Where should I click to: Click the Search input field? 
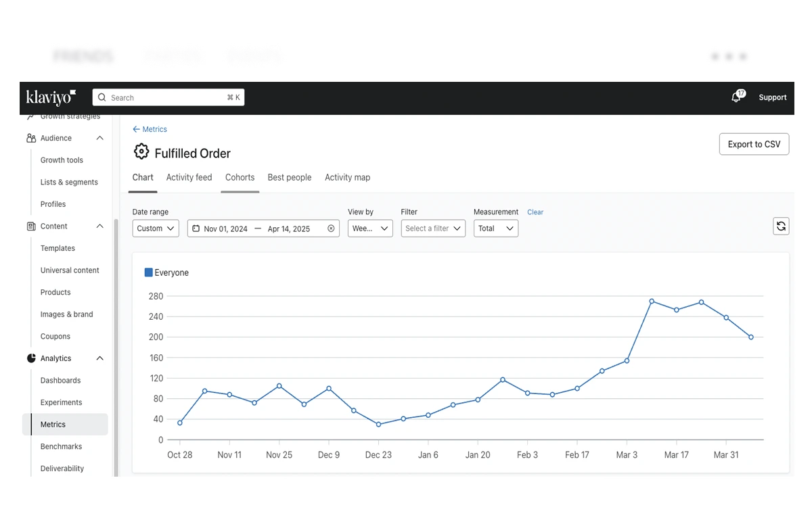pos(168,97)
